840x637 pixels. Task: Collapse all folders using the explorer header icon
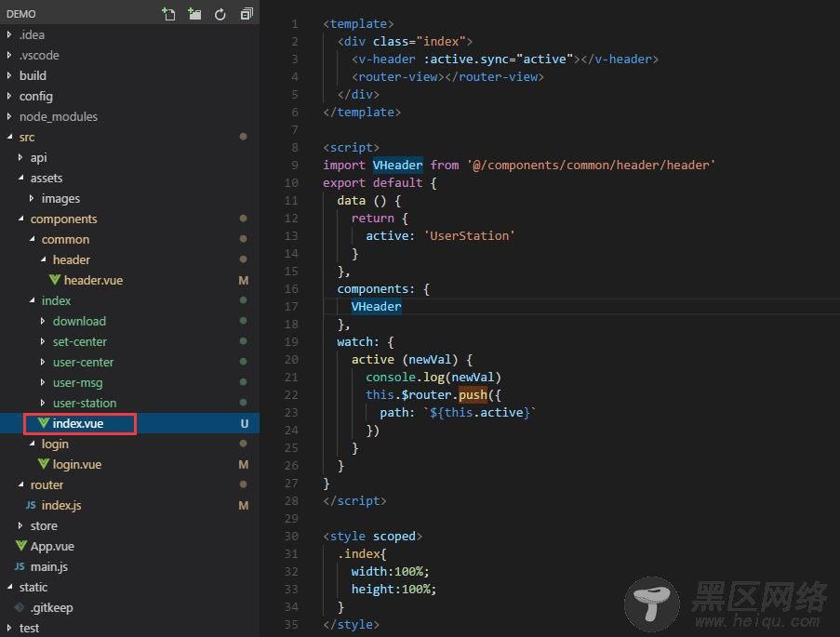coord(247,14)
